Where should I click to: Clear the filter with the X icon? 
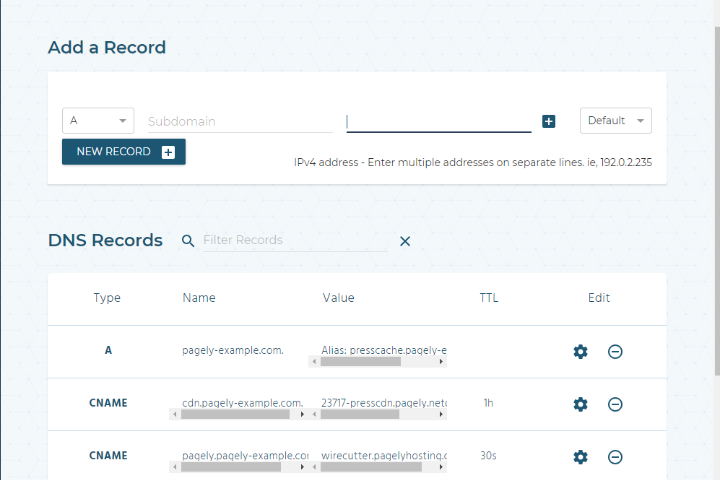coord(405,241)
